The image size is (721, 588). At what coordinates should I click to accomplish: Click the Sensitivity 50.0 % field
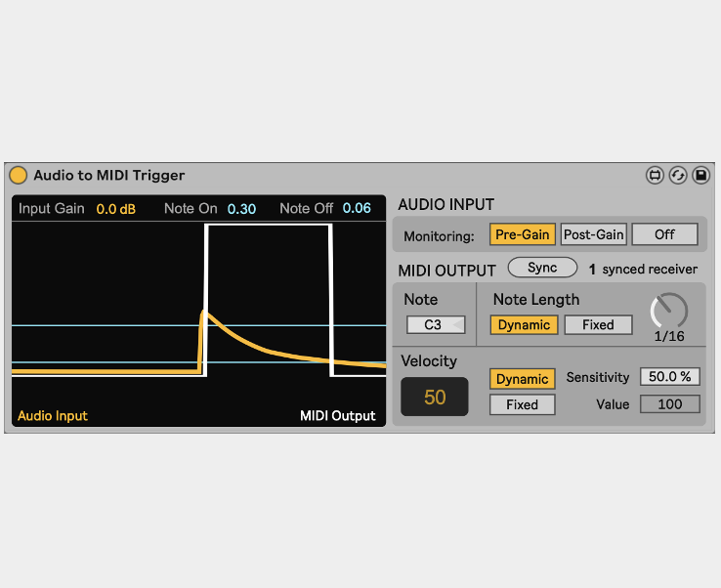(669, 377)
